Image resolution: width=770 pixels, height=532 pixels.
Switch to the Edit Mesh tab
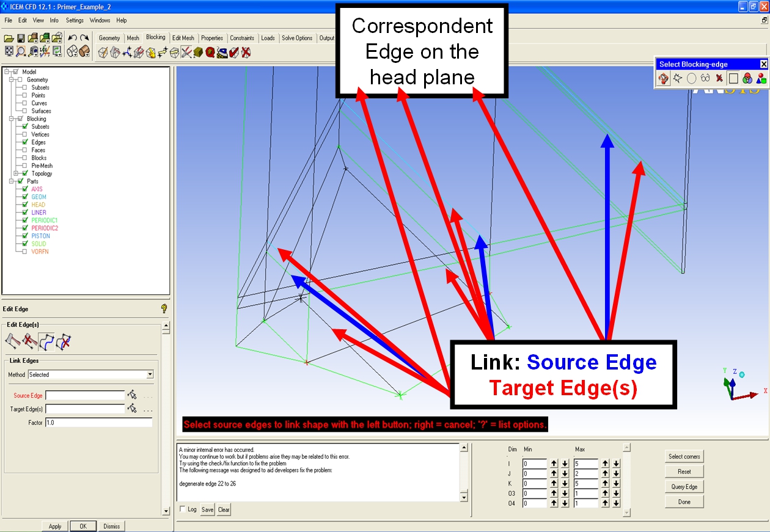tap(183, 38)
